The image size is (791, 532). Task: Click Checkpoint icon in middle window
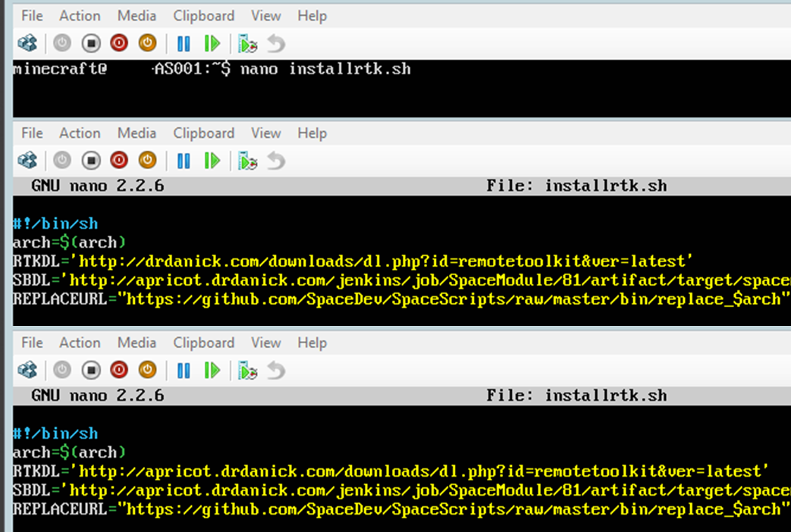point(247,161)
